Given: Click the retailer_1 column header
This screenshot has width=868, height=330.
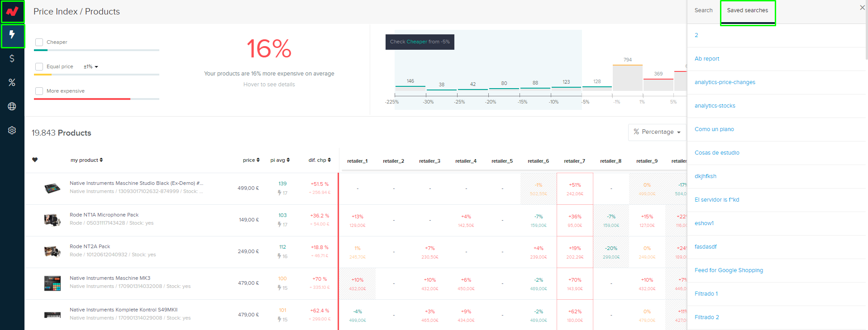Looking at the screenshot, I should pos(357,161).
